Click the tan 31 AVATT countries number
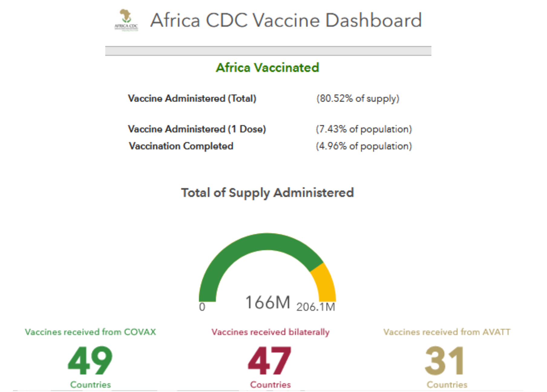Screen dimensions: 547x392 (445, 361)
